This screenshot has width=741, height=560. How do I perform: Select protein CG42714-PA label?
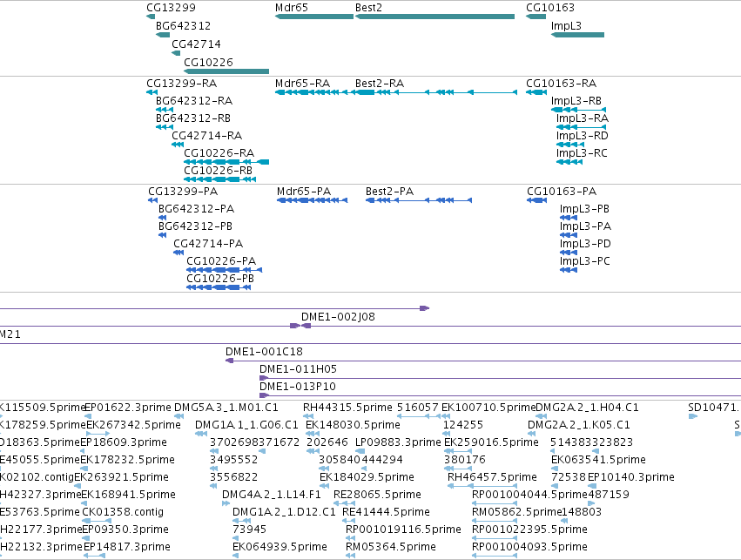coord(208,245)
